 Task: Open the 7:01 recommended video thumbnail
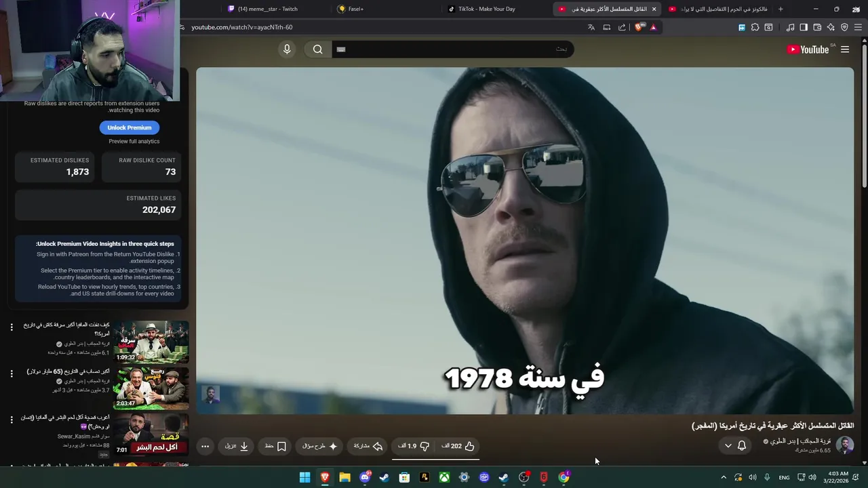click(x=151, y=434)
